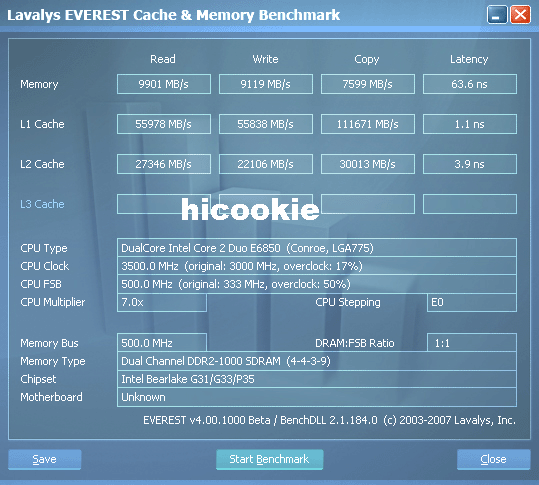539x485 pixels.
Task: Select L2 Cache Read 27346 MB/s
Action: pyautogui.click(x=164, y=164)
